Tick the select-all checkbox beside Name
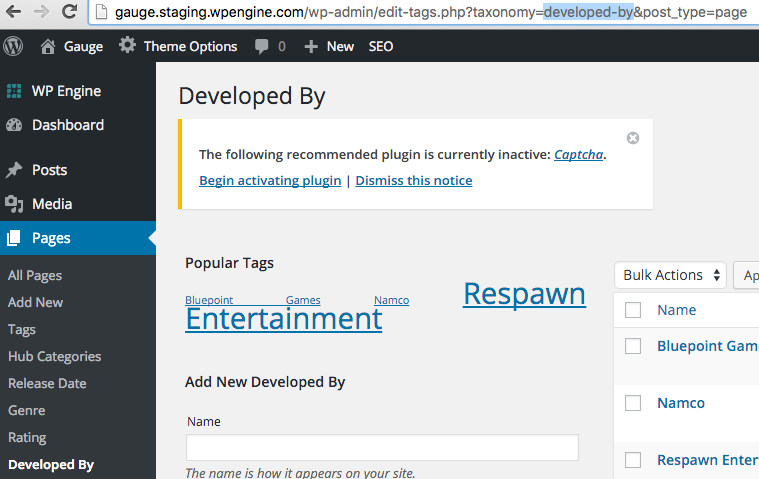The height and width of the screenshot is (479, 759). pos(633,310)
